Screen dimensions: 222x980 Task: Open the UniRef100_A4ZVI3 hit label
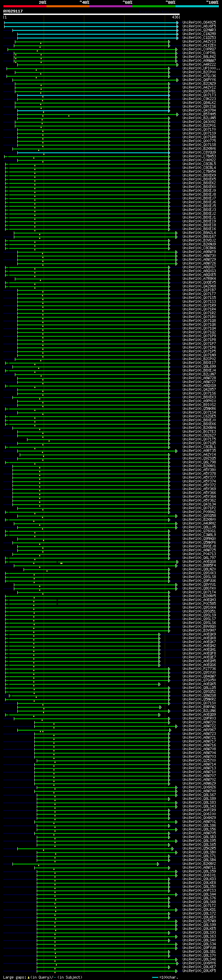coord(199,41)
